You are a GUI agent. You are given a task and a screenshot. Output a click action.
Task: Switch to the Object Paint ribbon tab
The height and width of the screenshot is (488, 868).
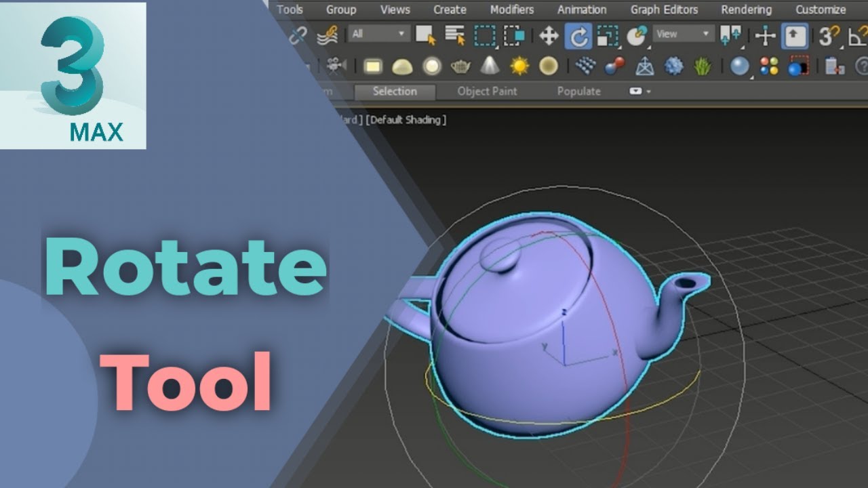click(487, 91)
